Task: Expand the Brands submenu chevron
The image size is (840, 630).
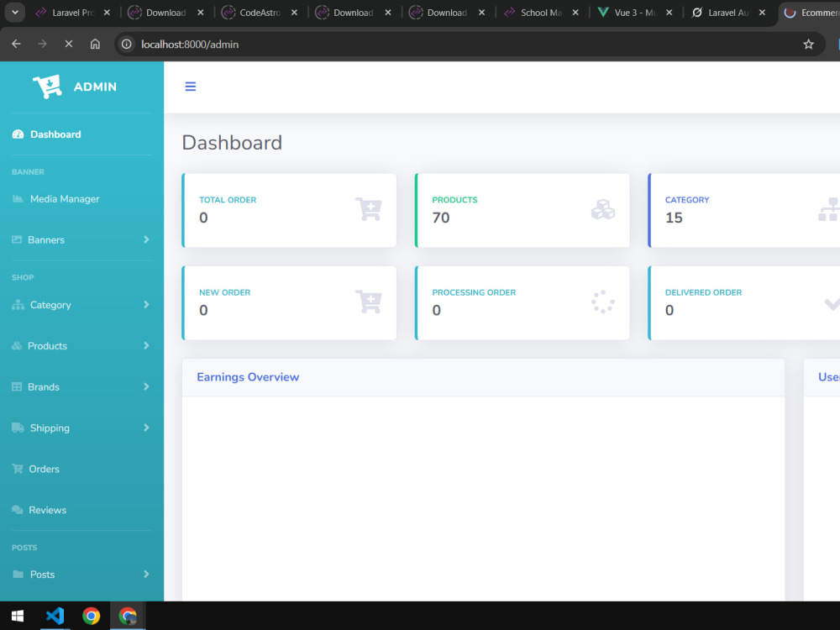Action: click(146, 386)
